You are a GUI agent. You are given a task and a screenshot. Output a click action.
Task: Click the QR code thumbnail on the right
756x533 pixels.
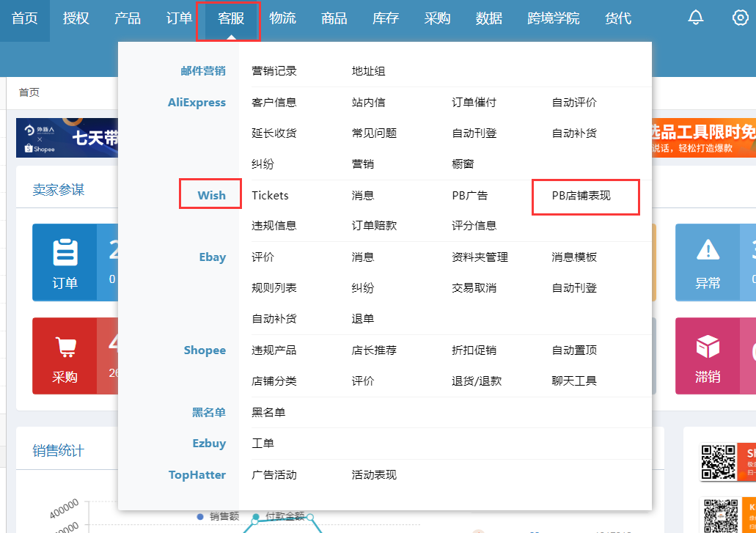coord(719,462)
